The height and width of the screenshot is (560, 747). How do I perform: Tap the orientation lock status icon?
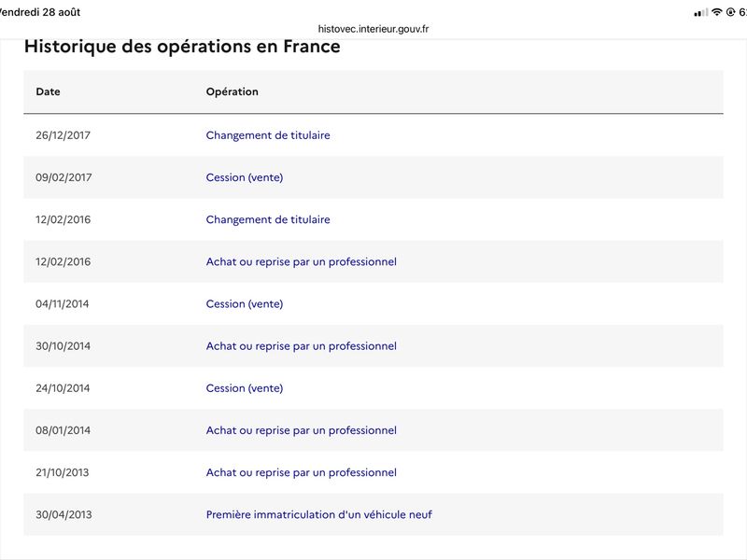pos(730,12)
